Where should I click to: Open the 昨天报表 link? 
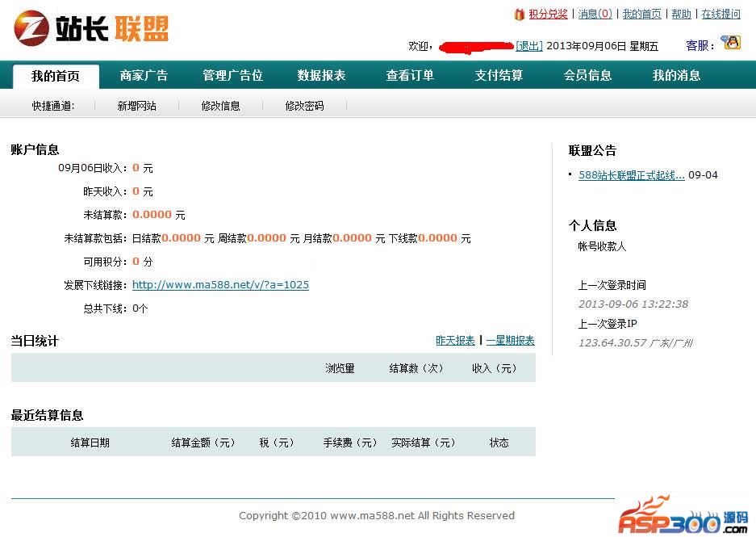click(x=455, y=341)
